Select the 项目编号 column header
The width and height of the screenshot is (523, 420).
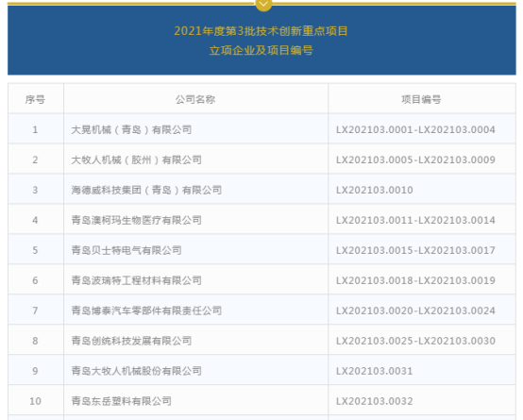pyautogui.click(x=421, y=99)
